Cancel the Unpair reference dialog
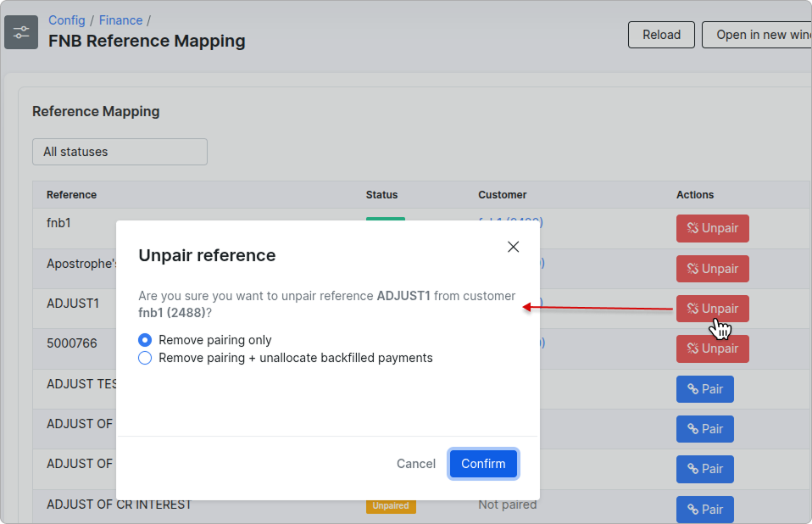The height and width of the screenshot is (524, 812). click(415, 464)
